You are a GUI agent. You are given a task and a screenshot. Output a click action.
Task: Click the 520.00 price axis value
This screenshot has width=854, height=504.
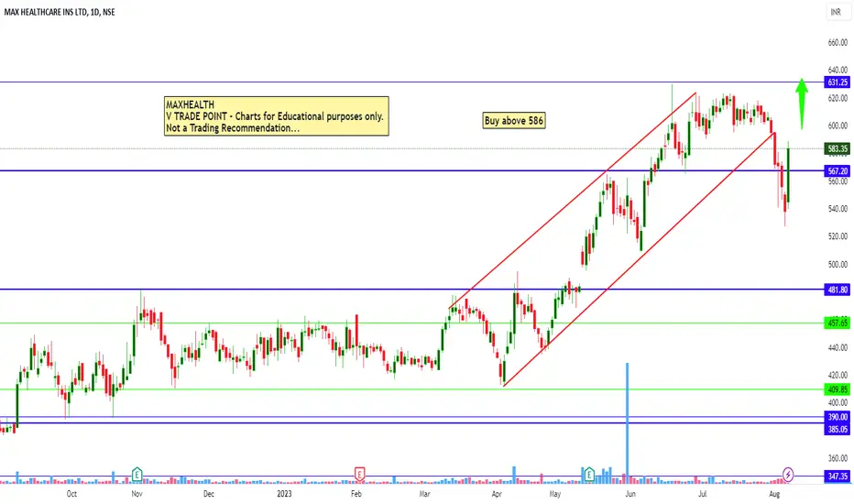[838, 236]
